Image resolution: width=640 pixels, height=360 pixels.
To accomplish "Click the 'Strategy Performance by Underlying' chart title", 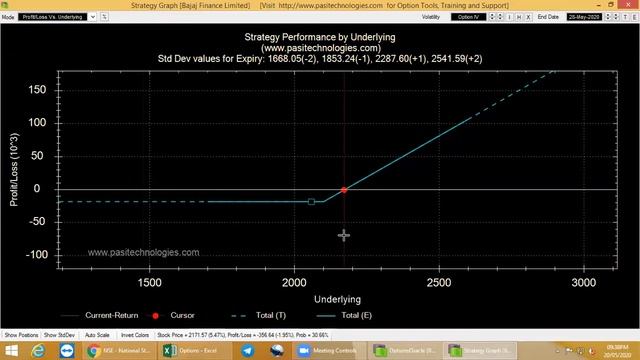I will [x=320, y=37].
